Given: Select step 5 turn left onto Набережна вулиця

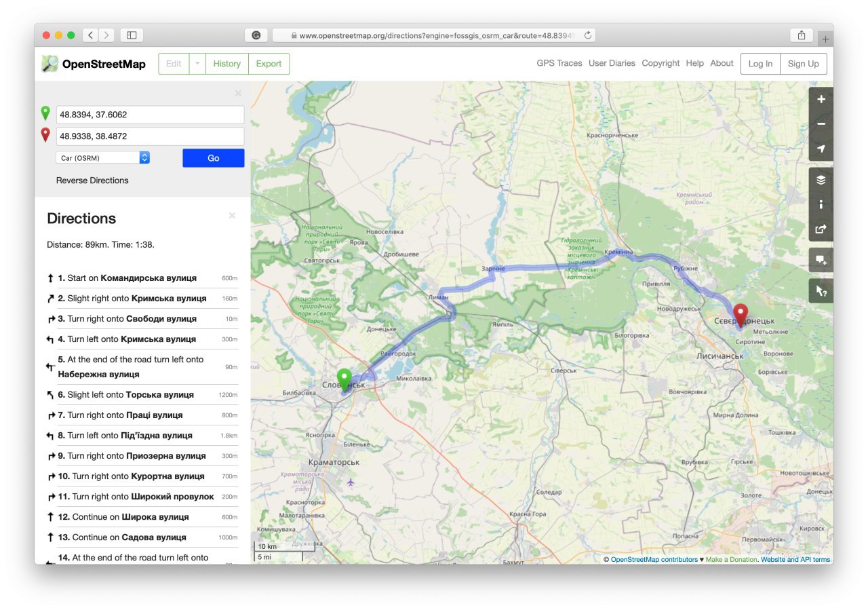Looking at the screenshot, I should tap(142, 367).
